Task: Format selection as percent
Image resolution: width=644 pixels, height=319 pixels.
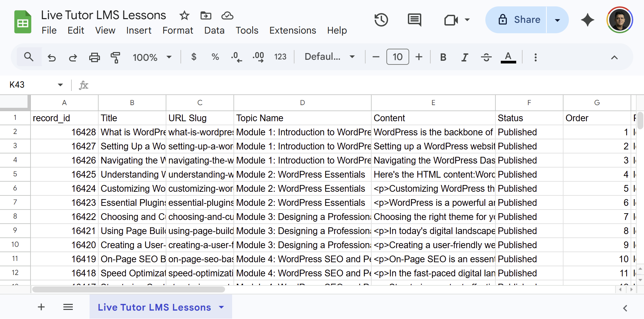Action: click(x=215, y=57)
